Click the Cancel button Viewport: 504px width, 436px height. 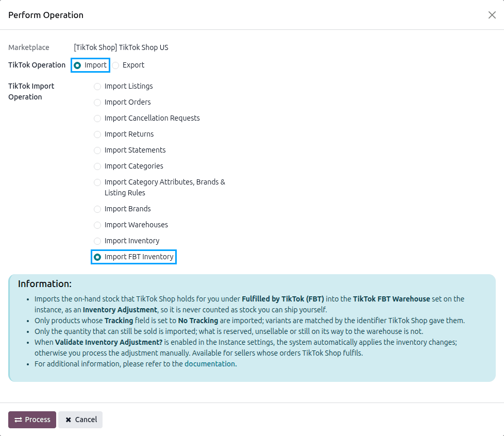pyautogui.click(x=80, y=420)
